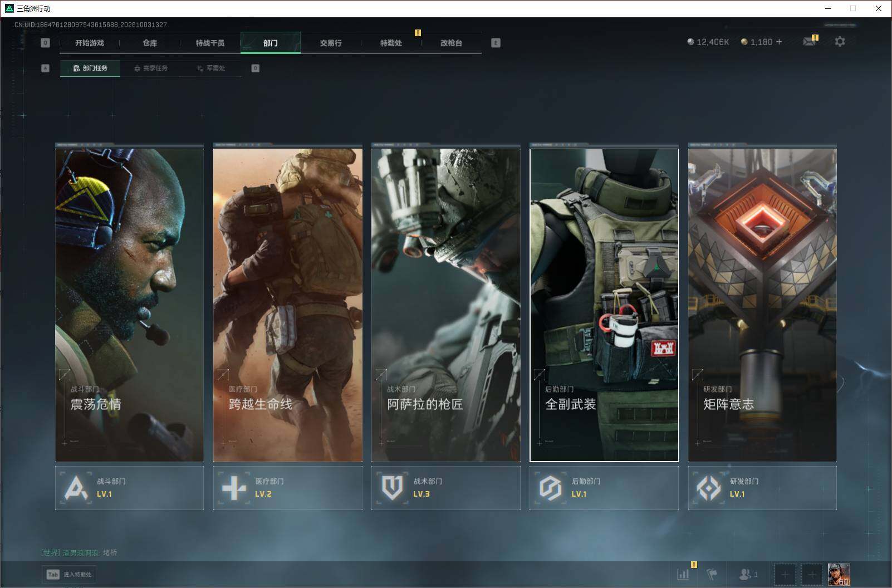This screenshot has width=892, height=588.
Task: Open the bar chart statistics icon
Action: point(683,574)
